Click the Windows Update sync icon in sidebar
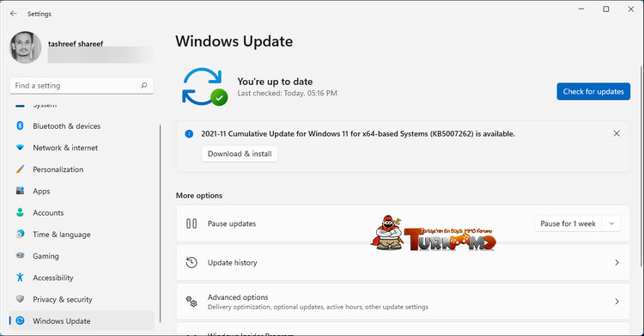 point(20,321)
